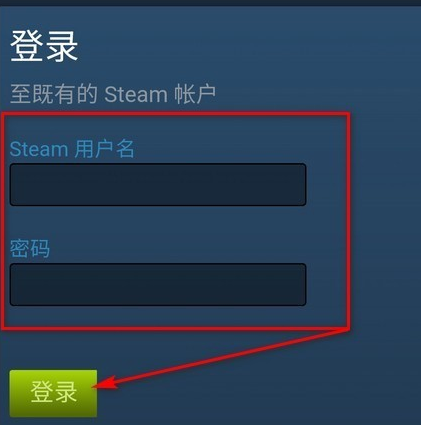This screenshot has width=421, height=425.
Task: Click the red arrowhead pointing at 登录
Action: coord(104,383)
